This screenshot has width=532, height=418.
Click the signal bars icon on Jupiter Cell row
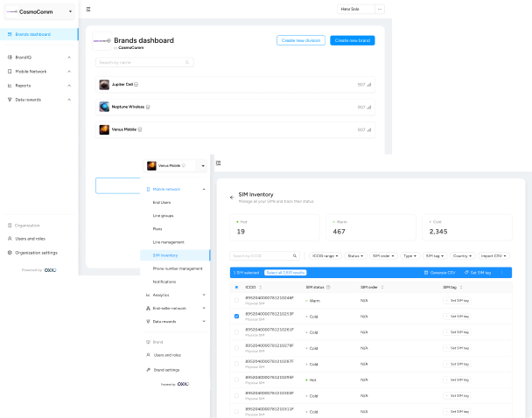click(x=368, y=85)
